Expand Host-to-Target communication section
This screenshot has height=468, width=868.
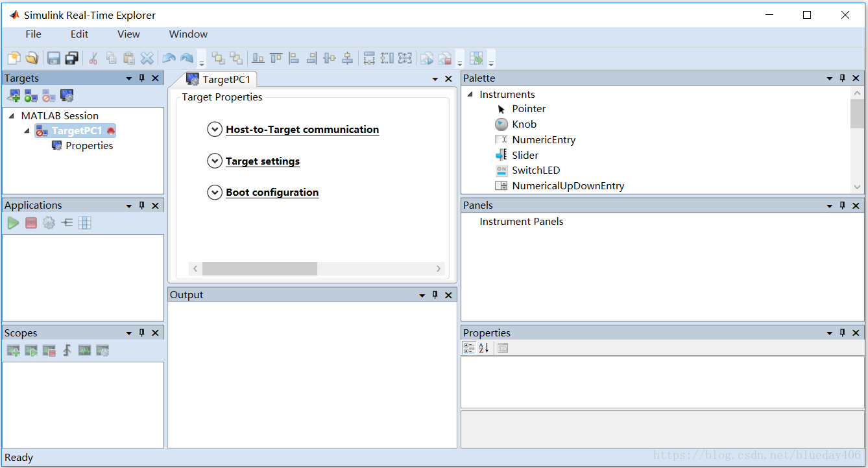click(215, 130)
